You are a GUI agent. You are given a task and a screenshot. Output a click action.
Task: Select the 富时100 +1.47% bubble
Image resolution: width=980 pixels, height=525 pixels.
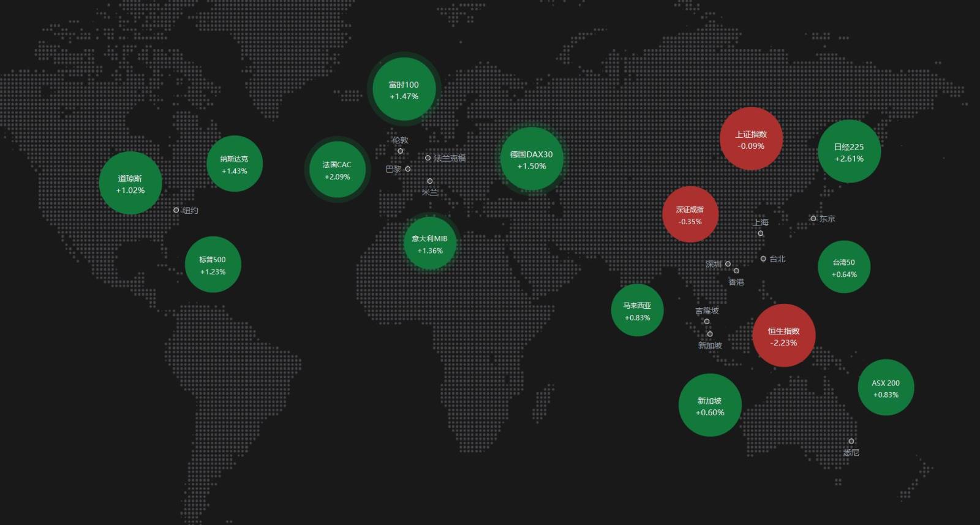coord(404,89)
